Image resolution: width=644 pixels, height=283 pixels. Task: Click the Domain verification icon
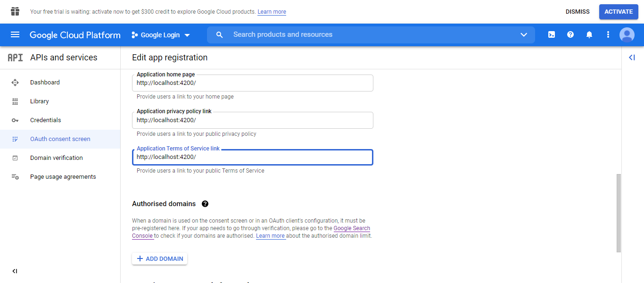point(15,158)
